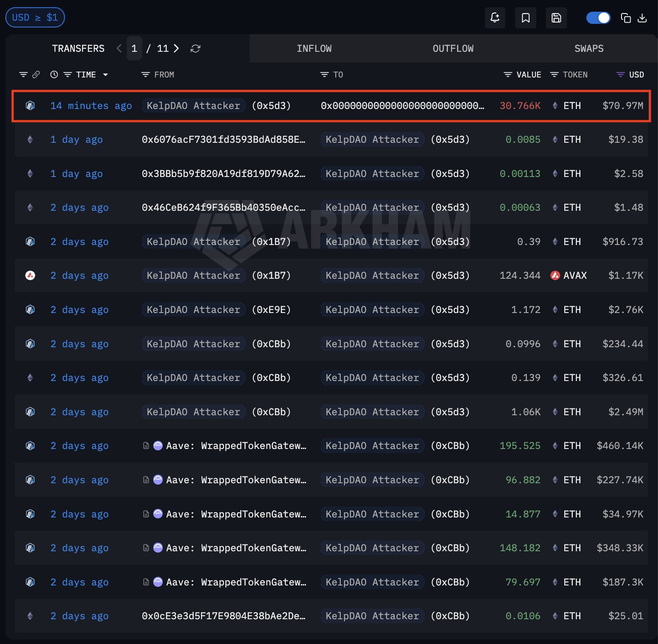The width and height of the screenshot is (658, 644).
Task: Switch to the SWAPS tab
Action: (x=589, y=48)
